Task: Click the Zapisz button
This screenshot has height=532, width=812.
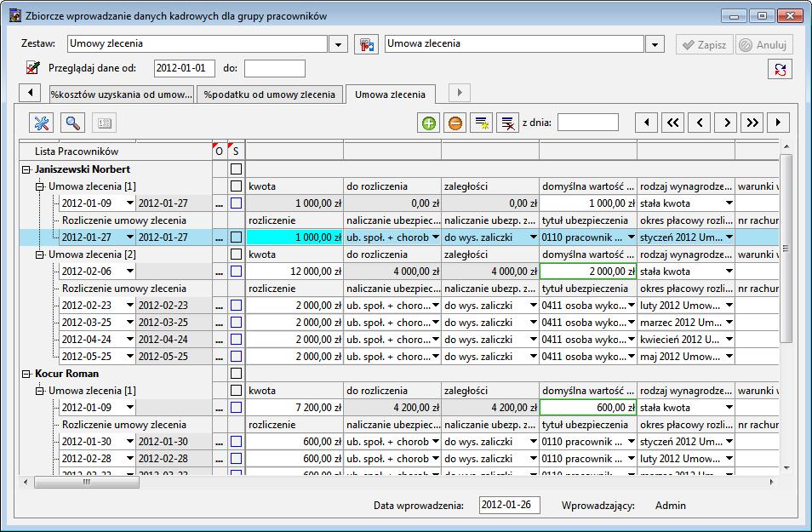Action: click(x=704, y=44)
